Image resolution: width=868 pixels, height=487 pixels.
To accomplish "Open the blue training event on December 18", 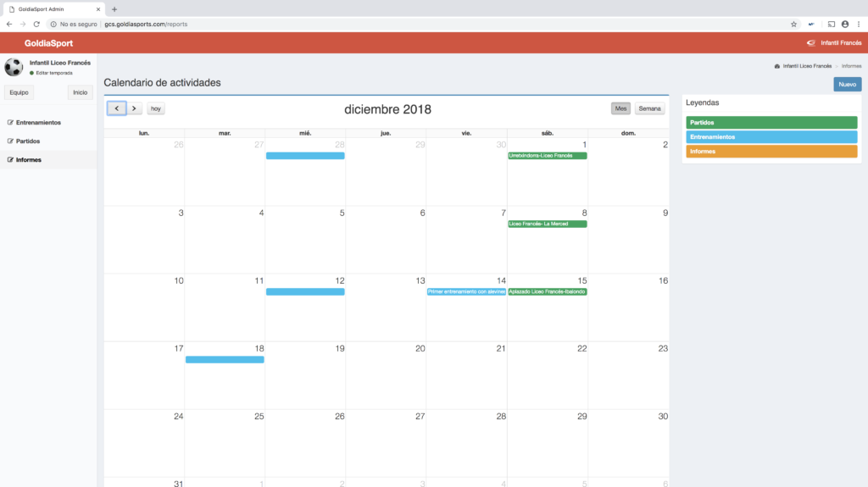I will tap(224, 360).
